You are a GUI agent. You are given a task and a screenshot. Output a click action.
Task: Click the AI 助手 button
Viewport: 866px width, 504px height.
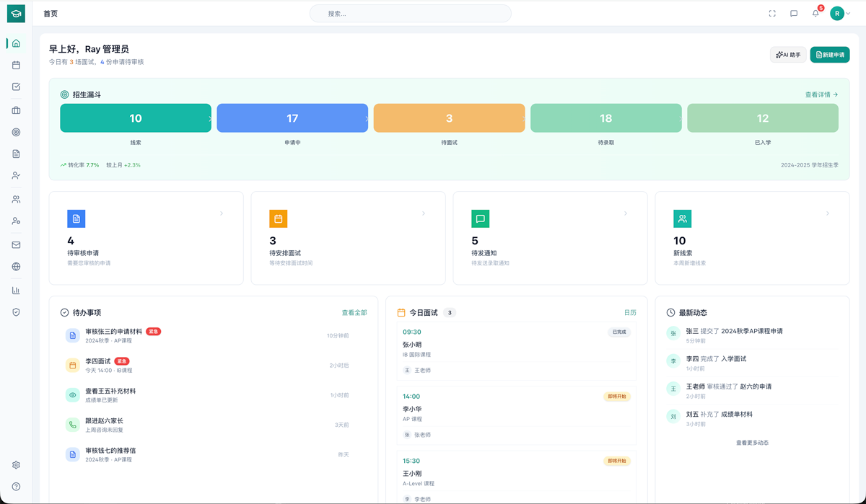pyautogui.click(x=788, y=55)
